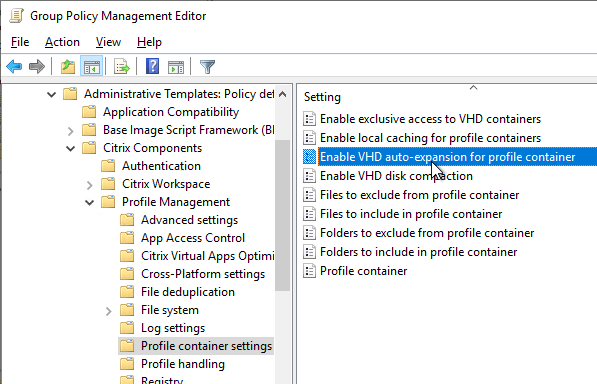Collapse the Profile Management node
This screenshot has width=597, height=384.
[89, 202]
